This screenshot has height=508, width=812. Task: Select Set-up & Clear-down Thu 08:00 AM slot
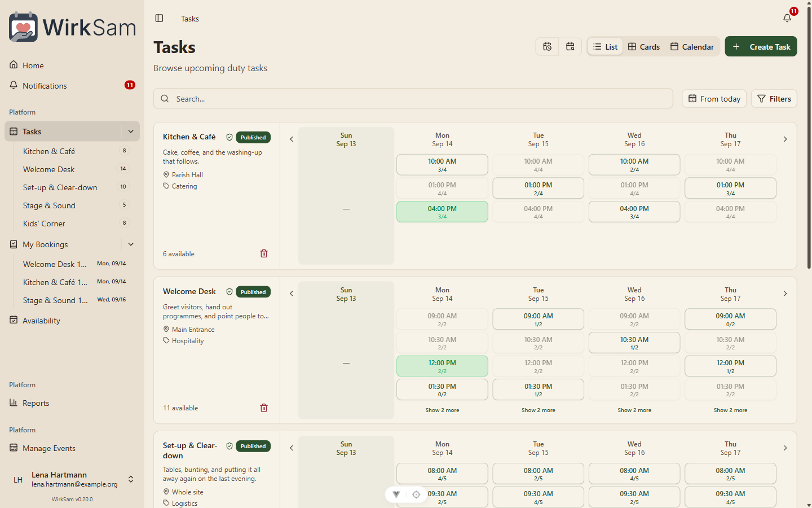click(x=730, y=474)
